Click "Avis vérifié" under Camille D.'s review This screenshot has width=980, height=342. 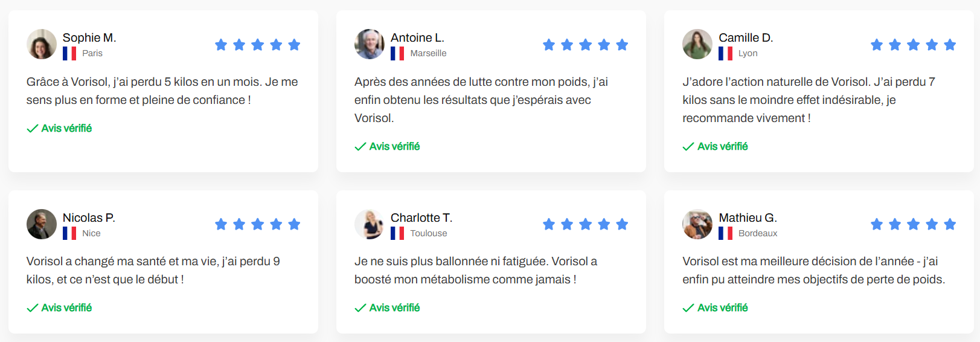pyautogui.click(x=722, y=146)
